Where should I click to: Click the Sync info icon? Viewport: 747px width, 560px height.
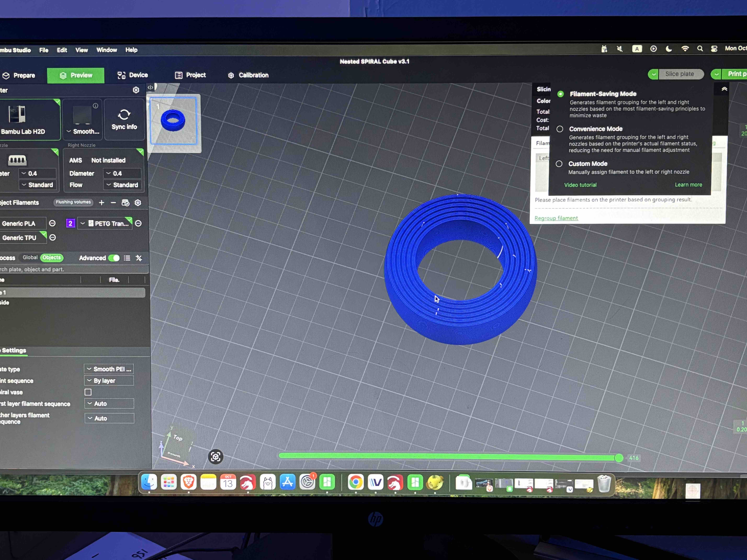coord(124,115)
